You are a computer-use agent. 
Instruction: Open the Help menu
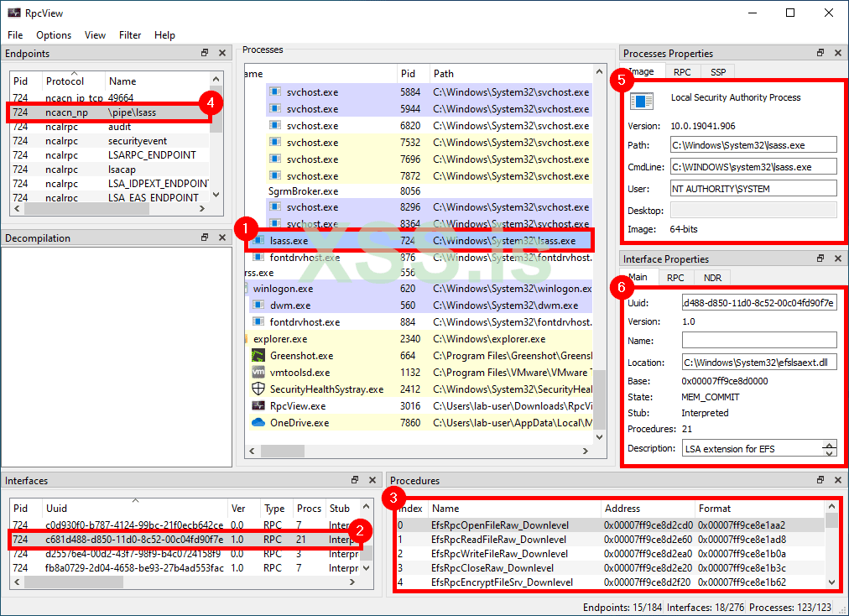pos(164,35)
